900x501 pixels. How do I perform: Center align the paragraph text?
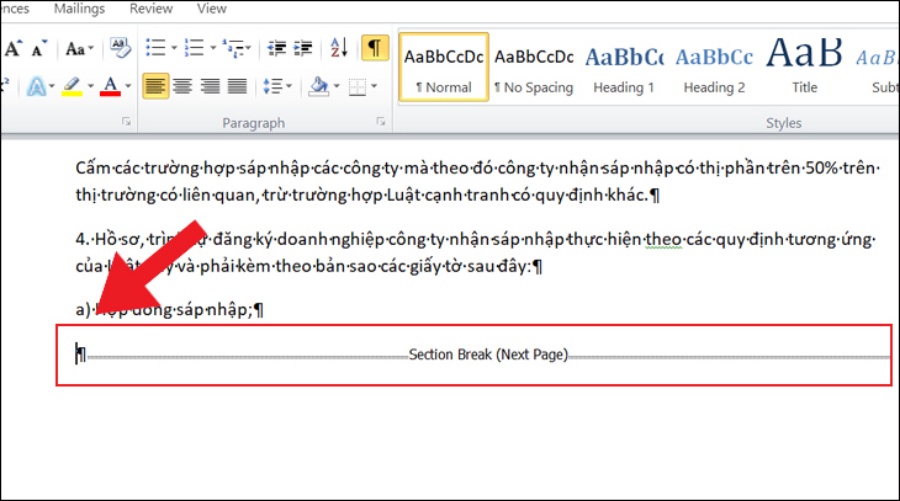(x=182, y=86)
